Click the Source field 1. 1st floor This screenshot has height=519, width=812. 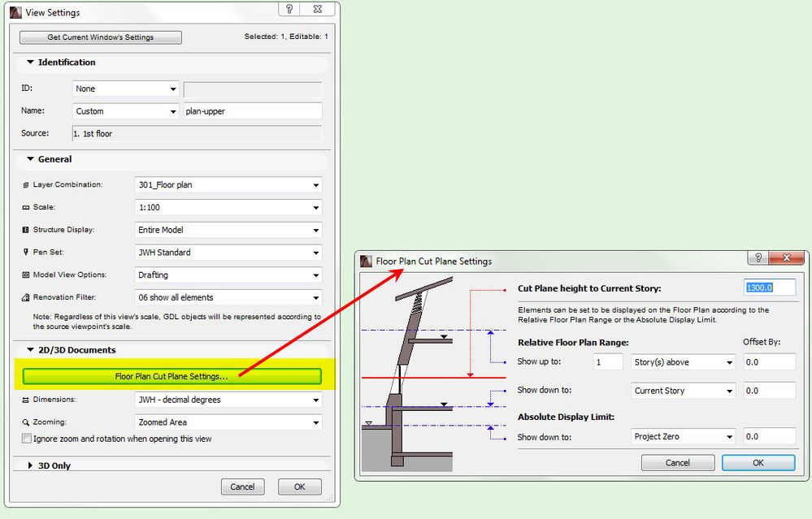197,133
